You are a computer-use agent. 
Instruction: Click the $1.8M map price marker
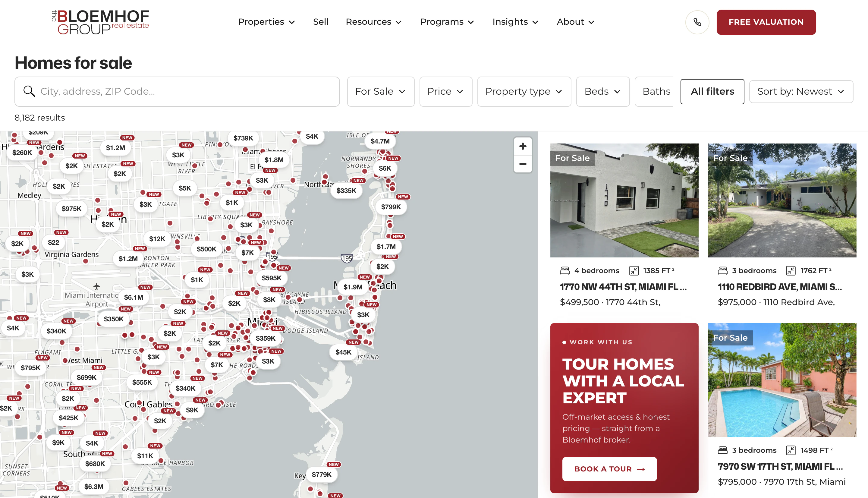point(274,160)
